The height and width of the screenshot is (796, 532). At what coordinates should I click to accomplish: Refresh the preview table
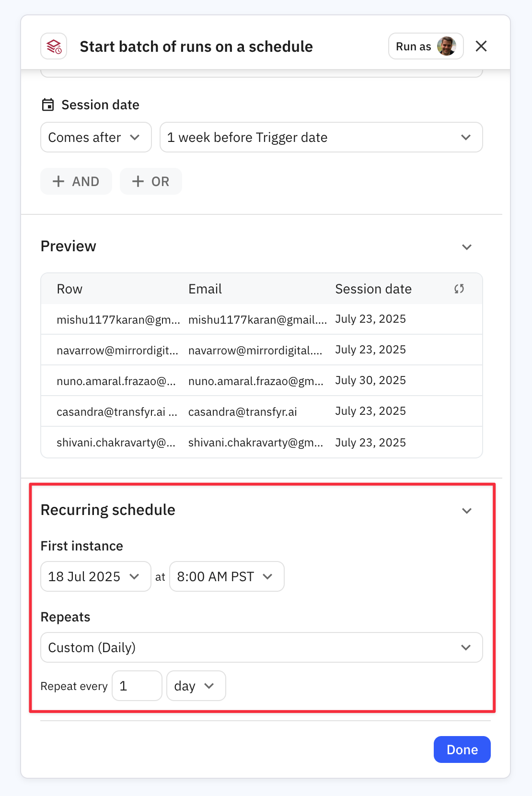pyautogui.click(x=459, y=289)
